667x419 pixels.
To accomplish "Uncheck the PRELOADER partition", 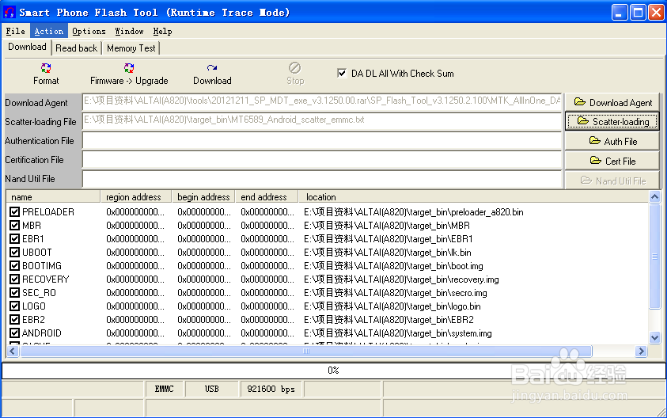I will coord(15,212).
